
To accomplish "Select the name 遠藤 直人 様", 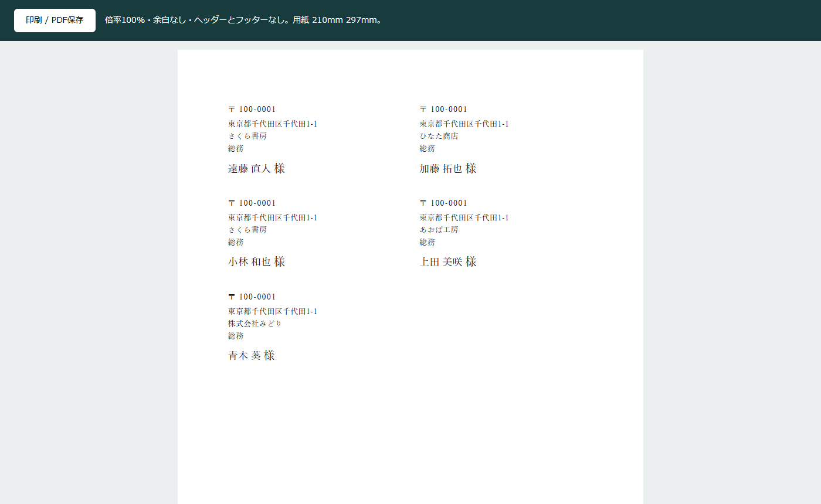I will [257, 169].
